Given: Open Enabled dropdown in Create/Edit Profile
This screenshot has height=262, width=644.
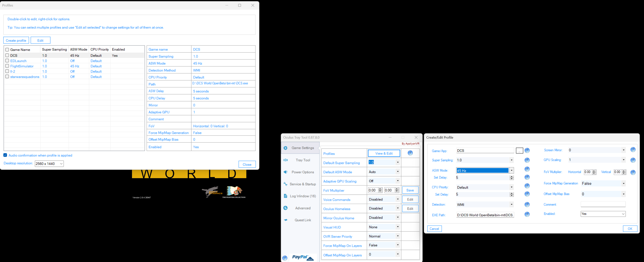Looking at the screenshot, I should point(603,214).
